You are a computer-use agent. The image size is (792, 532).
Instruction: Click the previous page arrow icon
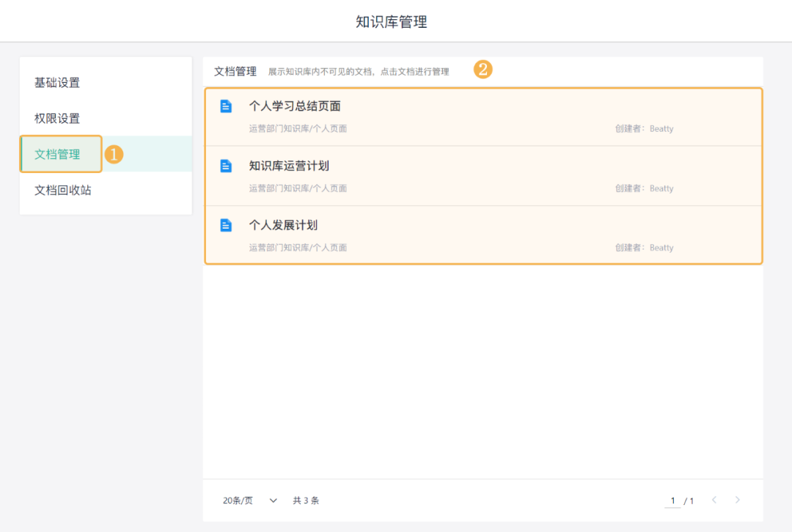click(x=714, y=500)
